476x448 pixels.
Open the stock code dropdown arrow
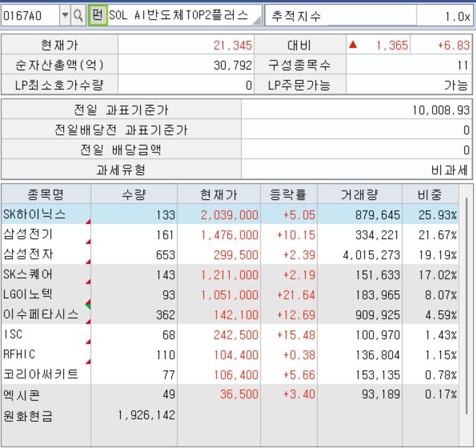[65, 15]
